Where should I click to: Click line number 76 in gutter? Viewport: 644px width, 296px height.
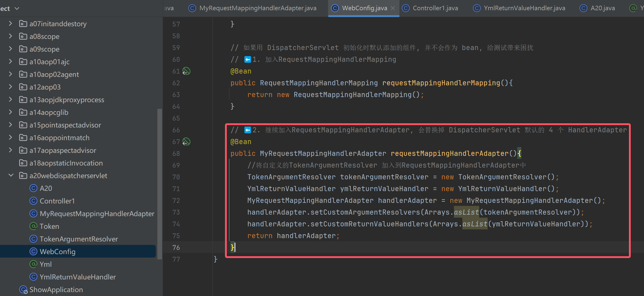click(176, 247)
